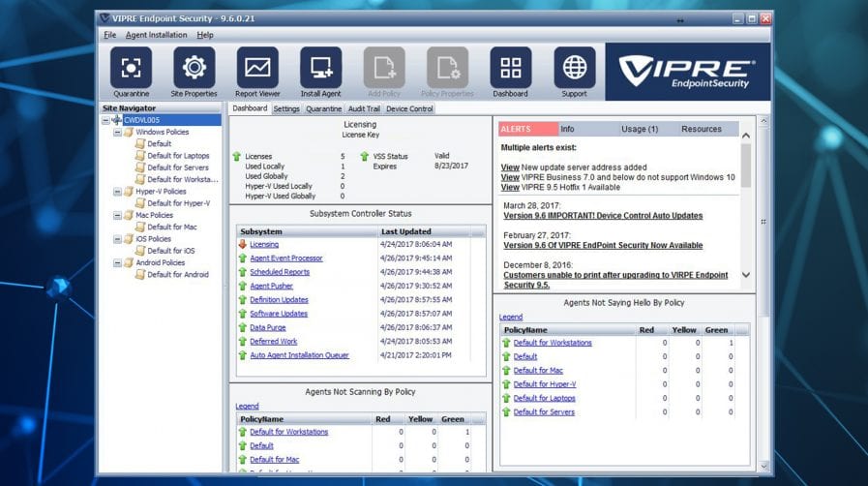The height and width of the screenshot is (486, 868).
Task: Launch the Report Viewer
Action: pos(257,68)
